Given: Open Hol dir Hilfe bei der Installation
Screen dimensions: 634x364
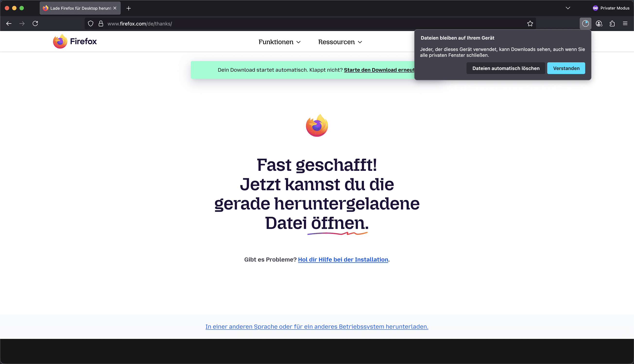Looking at the screenshot, I should [343, 259].
